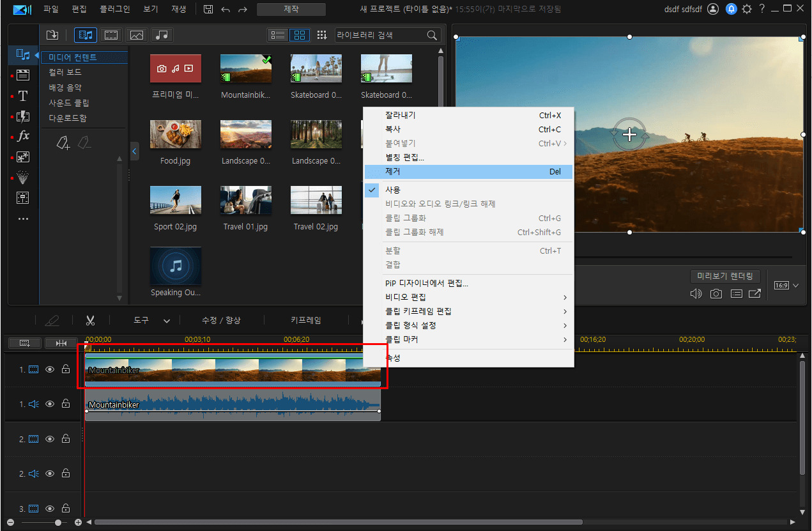Click the 키프레임 button

point(306,320)
